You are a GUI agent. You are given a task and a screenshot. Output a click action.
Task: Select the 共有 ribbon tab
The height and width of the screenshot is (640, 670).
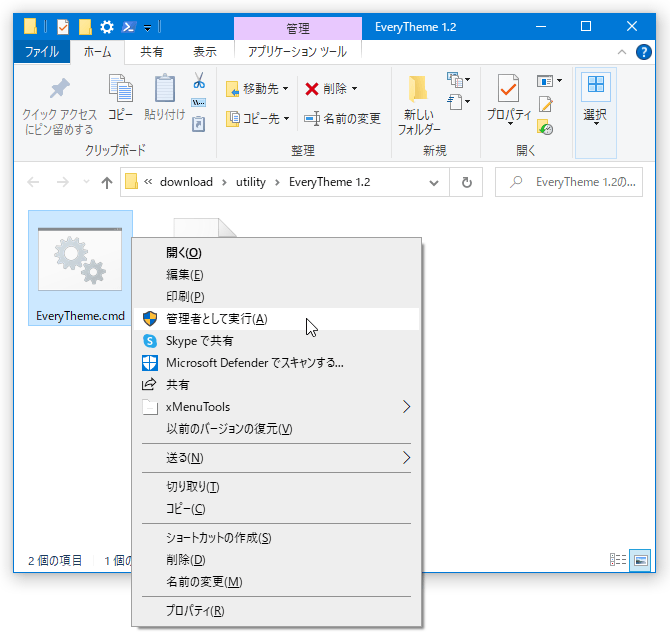point(152,52)
